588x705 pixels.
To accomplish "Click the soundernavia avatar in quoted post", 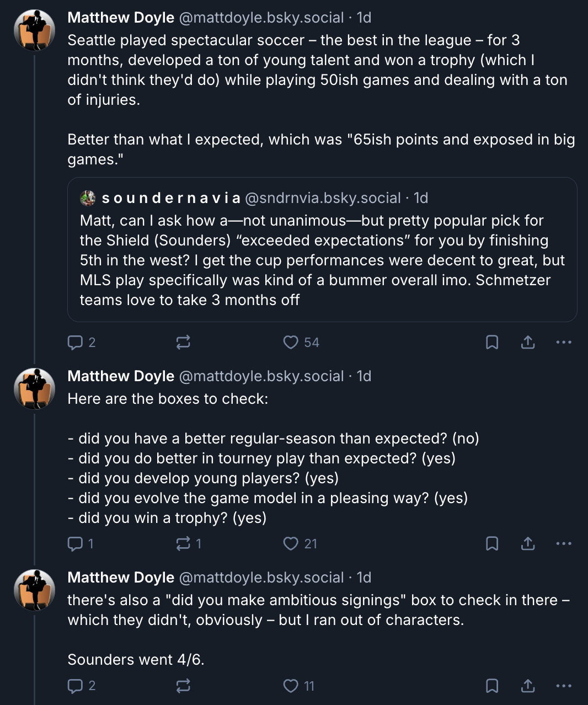I will click(x=88, y=198).
